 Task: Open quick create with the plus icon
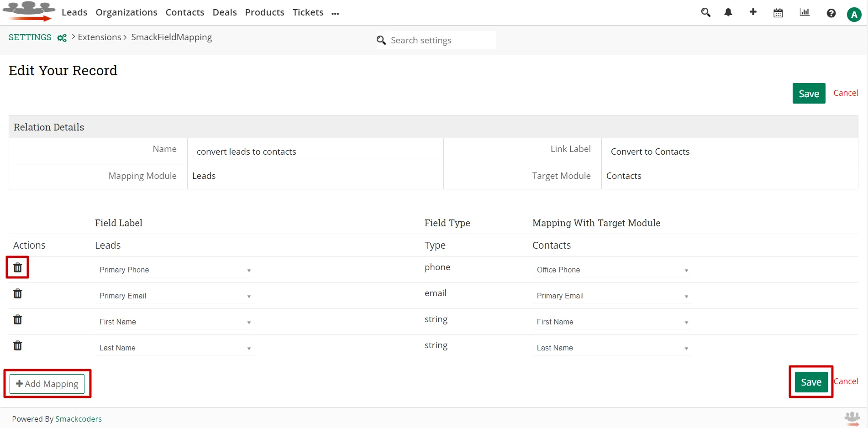753,12
